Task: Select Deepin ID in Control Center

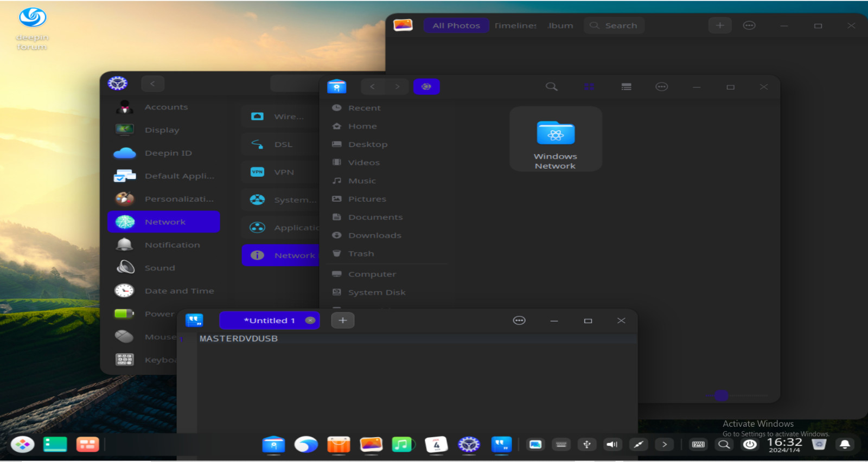Action: click(164, 153)
